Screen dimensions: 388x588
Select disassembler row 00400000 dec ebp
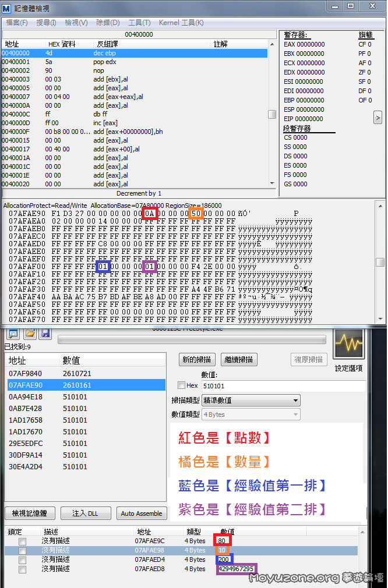tap(135, 53)
